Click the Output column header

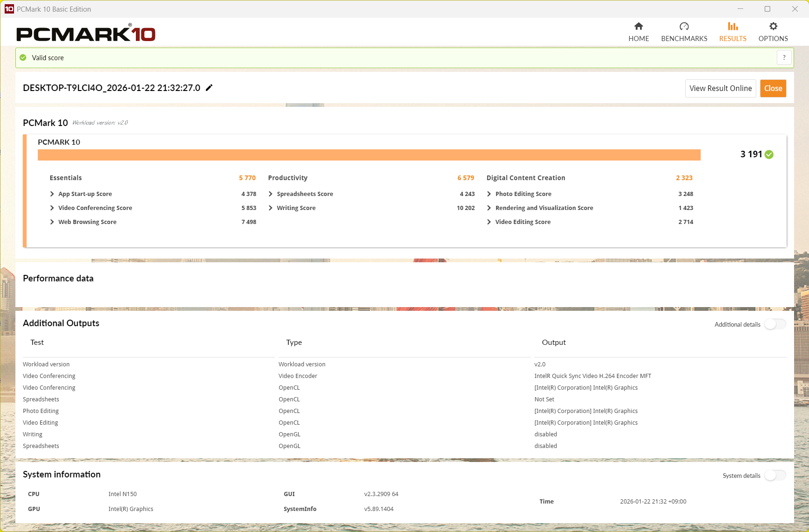554,343
